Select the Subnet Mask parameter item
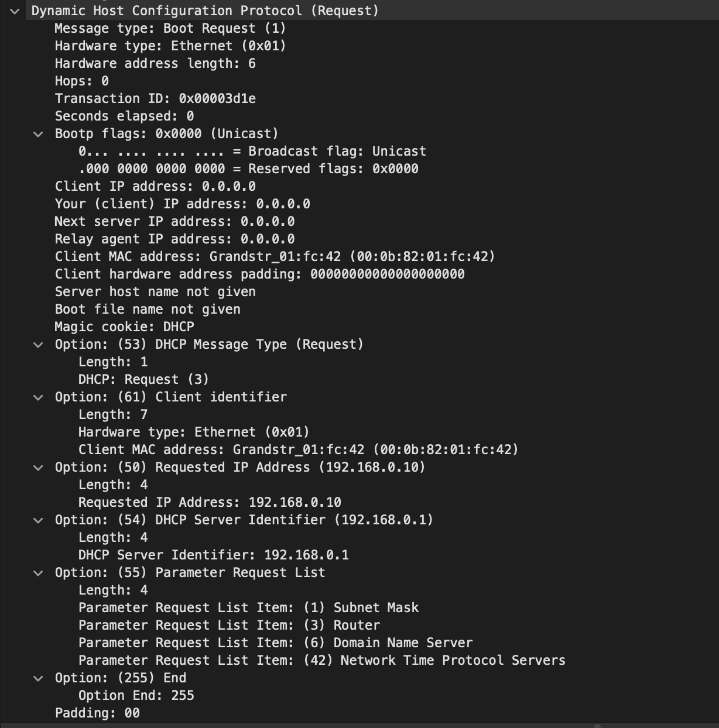The image size is (719, 728). [248, 607]
